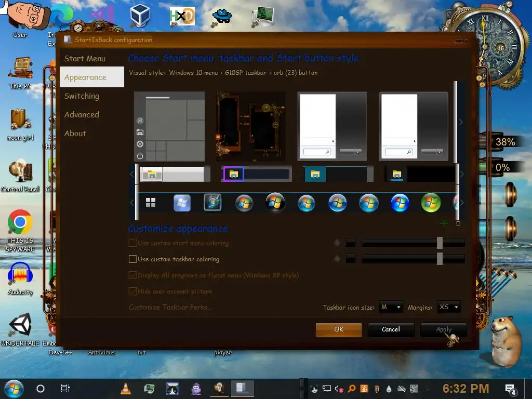Select the teal-highlighted taskbar style
Image resolution: width=532 pixels, height=399 pixels.
point(338,174)
